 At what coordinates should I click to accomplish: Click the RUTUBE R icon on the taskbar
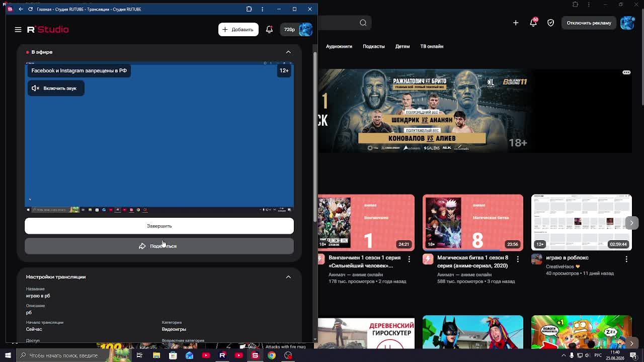coord(222,355)
